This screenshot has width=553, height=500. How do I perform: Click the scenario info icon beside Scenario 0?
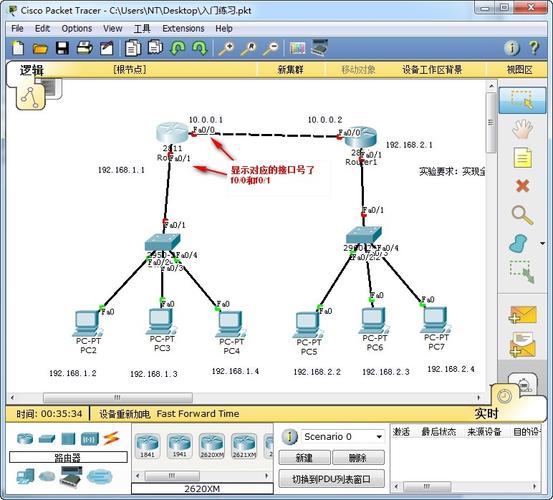tap(290, 437)
